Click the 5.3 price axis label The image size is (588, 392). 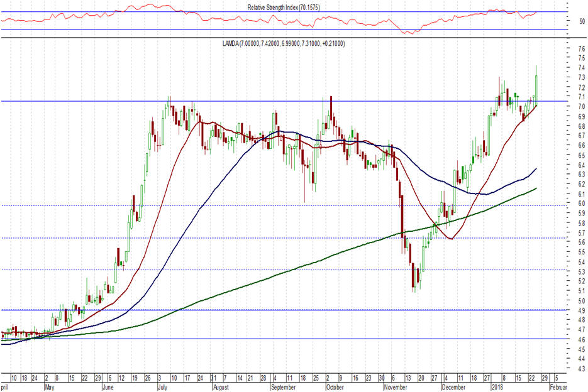pyautogui.click(x=581, y=272)
